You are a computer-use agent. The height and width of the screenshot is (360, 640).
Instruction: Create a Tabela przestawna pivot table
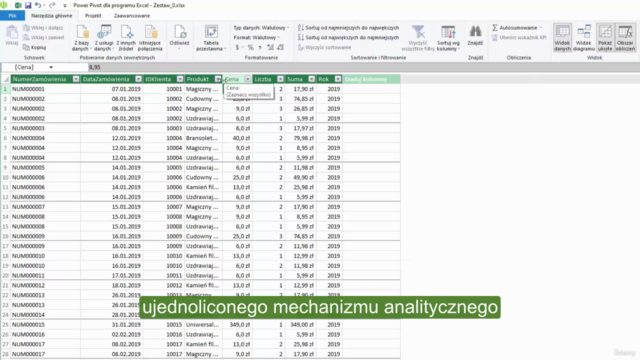211,38
